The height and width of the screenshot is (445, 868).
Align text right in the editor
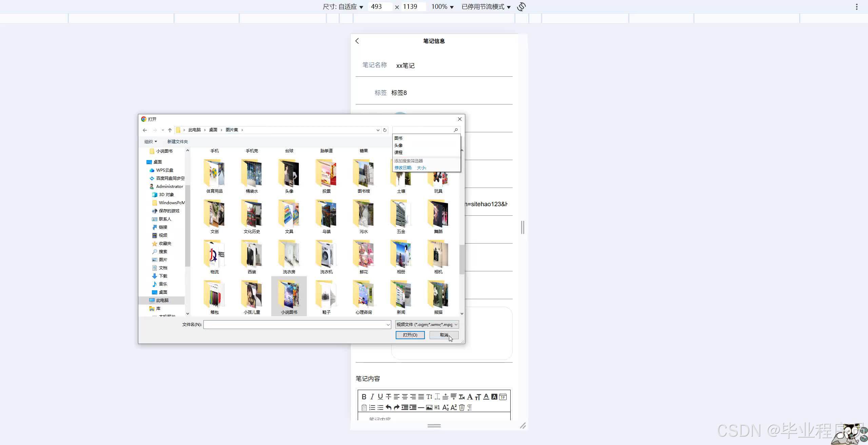pyautogui.click(x=413, y=396)
